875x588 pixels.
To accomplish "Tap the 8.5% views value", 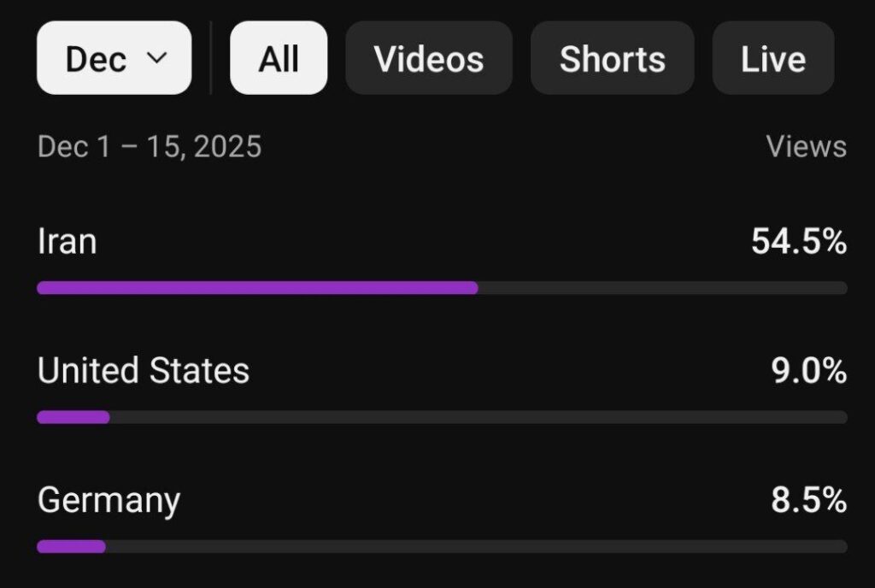I will 808,500.
